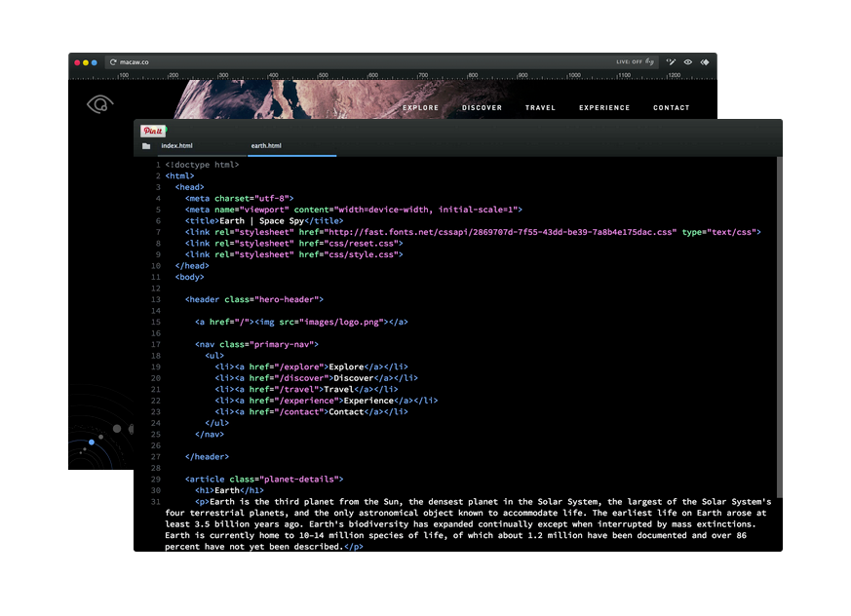
Task: Click the <body> tag on line 11
Action: tap(189, 277)
